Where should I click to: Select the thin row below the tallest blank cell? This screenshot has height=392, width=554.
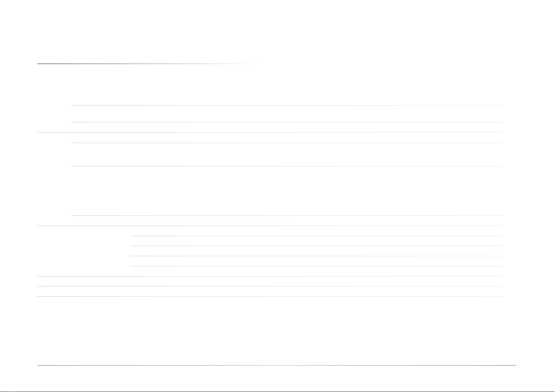tap(288, 221)
